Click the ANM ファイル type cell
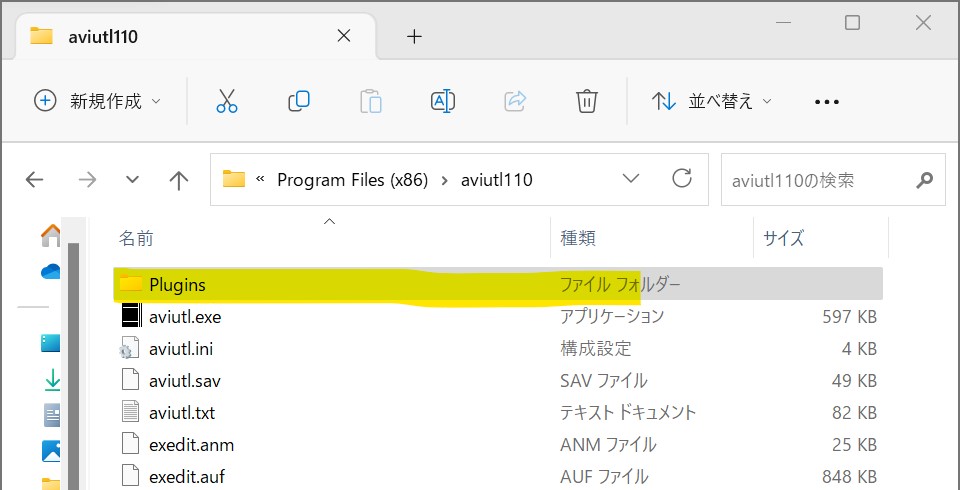 point(608,444)
